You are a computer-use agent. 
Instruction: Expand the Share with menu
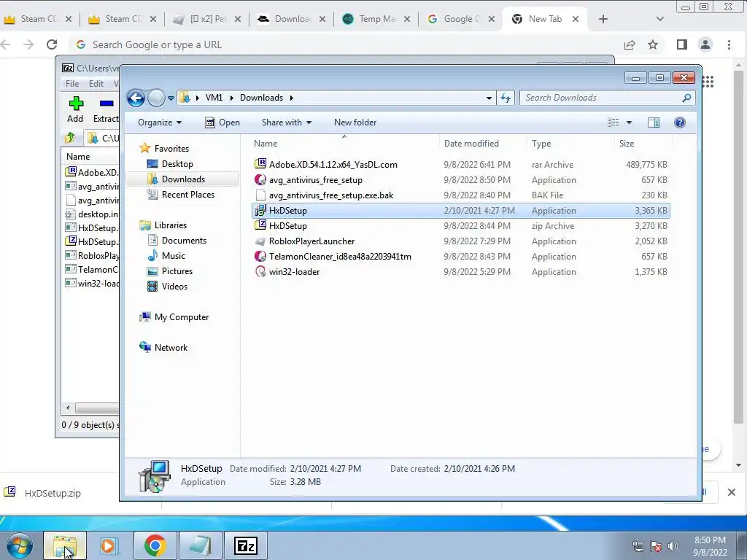286,122
